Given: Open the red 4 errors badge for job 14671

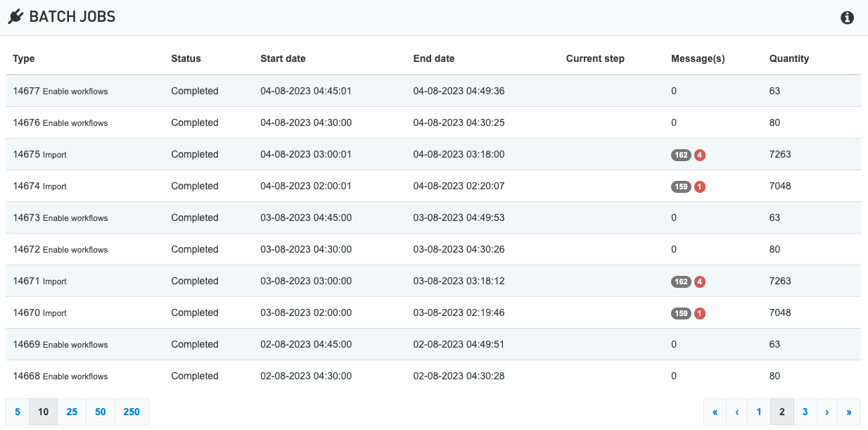Looking at the screenshot, I should point(700,282).
